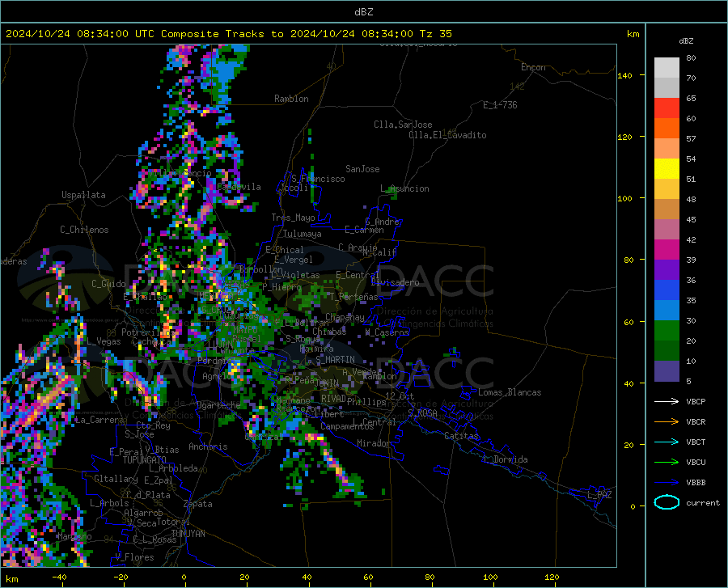Select the purple 36-39 dBZ legend band

(667, 270)
